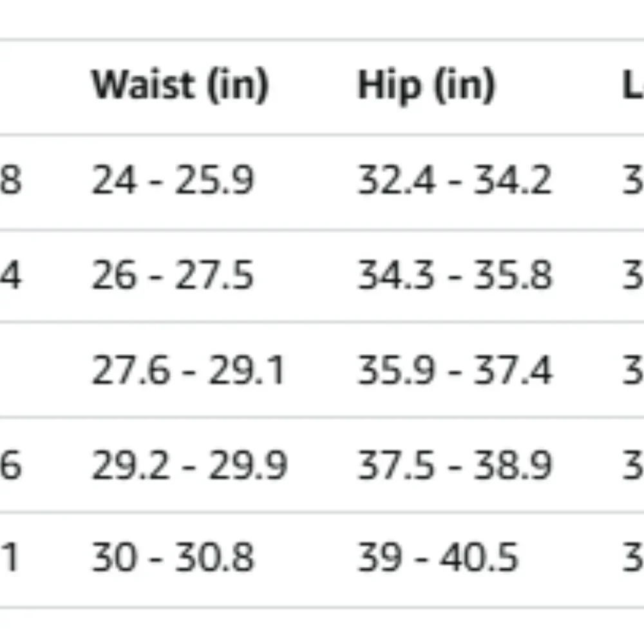Click the Waist (in) column header
Image resolution: width=644 pixels, height=644 pixels.
click(180, 86)
